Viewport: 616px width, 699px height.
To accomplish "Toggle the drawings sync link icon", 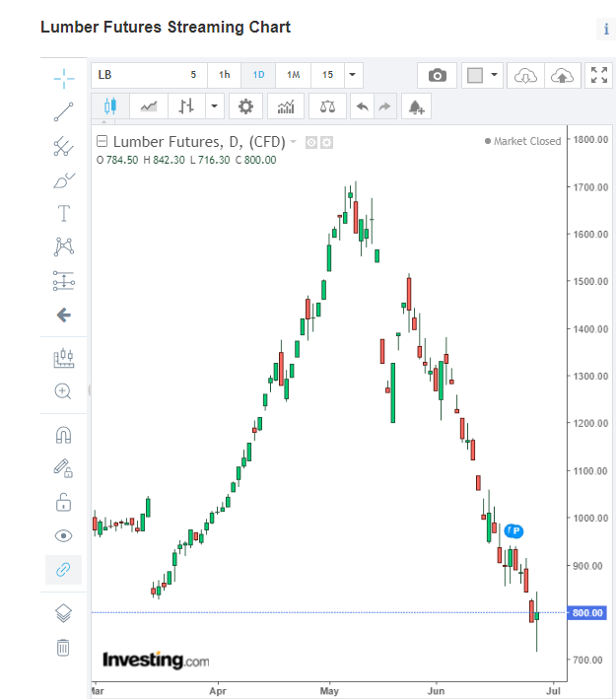I will [x=63, y=569].
